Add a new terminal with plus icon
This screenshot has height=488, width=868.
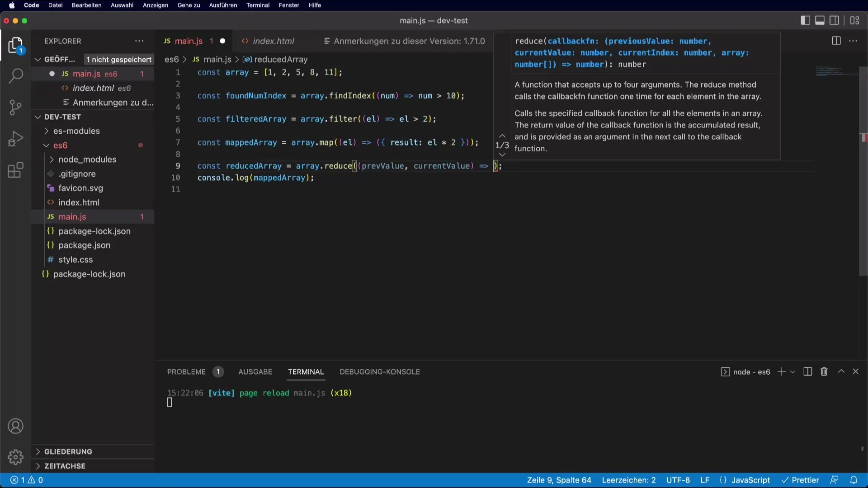click(781, 372)
